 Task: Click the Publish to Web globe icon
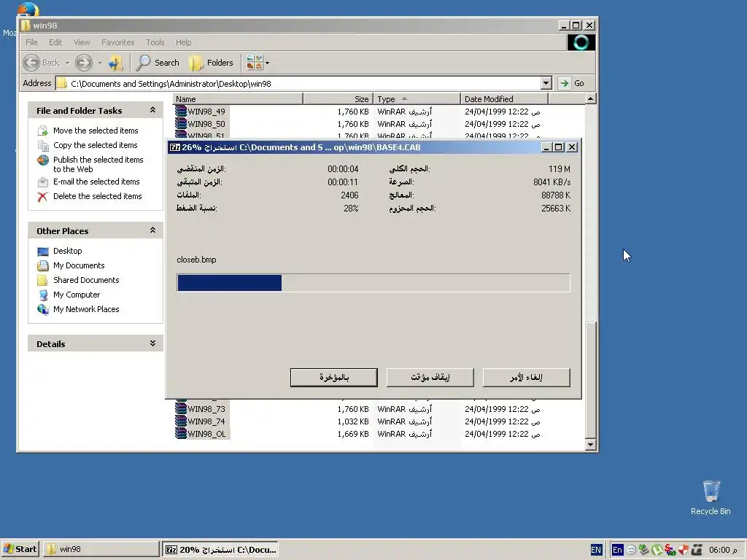click(x=42, y=160)
